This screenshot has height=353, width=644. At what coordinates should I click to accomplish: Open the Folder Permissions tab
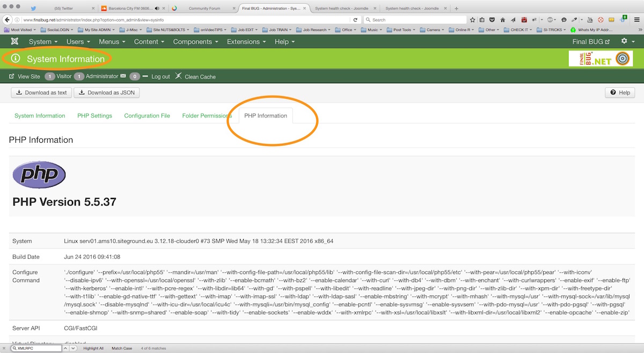(207, 116)
